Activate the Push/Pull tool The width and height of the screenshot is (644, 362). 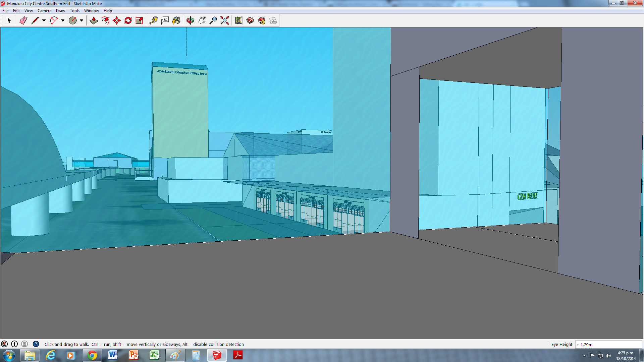[x=94, y=21]
